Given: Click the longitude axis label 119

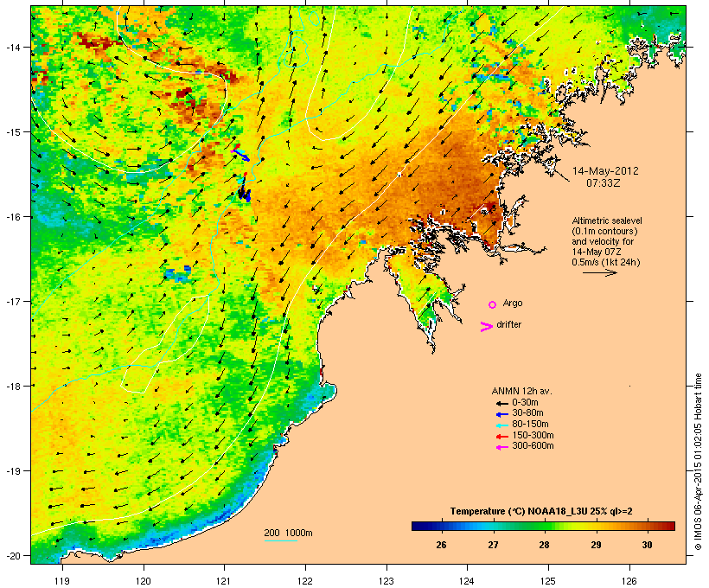Looking at the screenshot, I should (x=62, y=581).
